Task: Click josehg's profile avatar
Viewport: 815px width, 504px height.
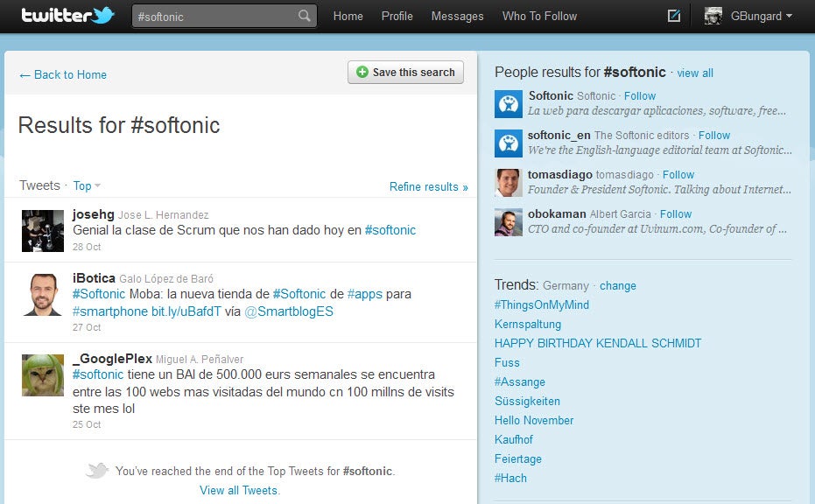Action: coord(43,230)
